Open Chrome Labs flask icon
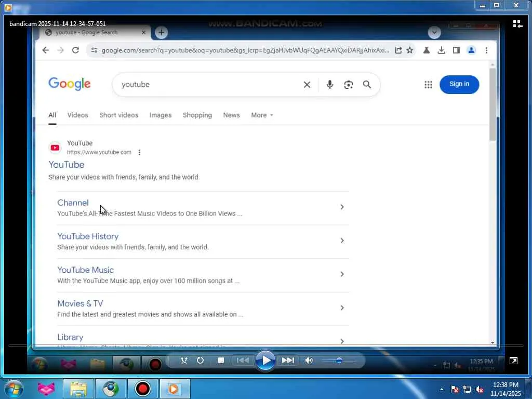 427,50
